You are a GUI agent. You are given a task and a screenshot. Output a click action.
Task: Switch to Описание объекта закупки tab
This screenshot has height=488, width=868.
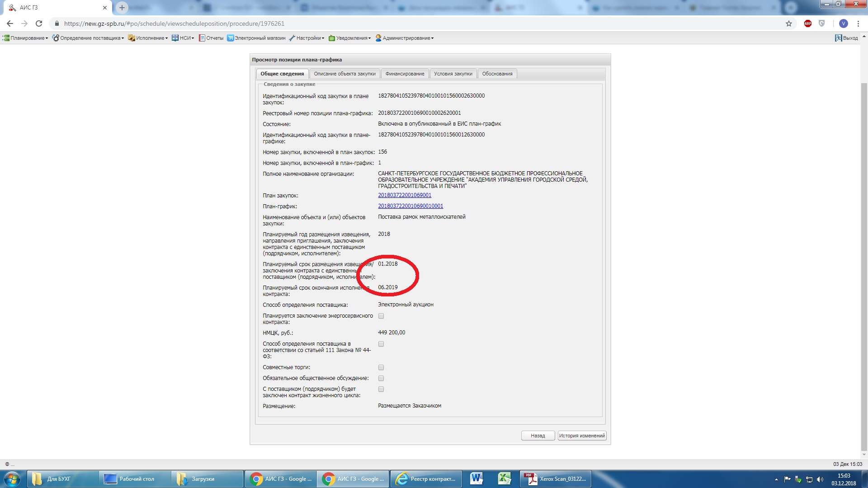[x=344, y=74]
